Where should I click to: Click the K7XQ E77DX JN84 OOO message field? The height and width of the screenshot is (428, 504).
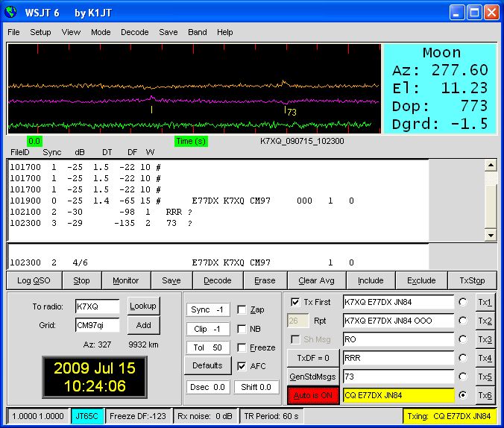tap(398, 321)
